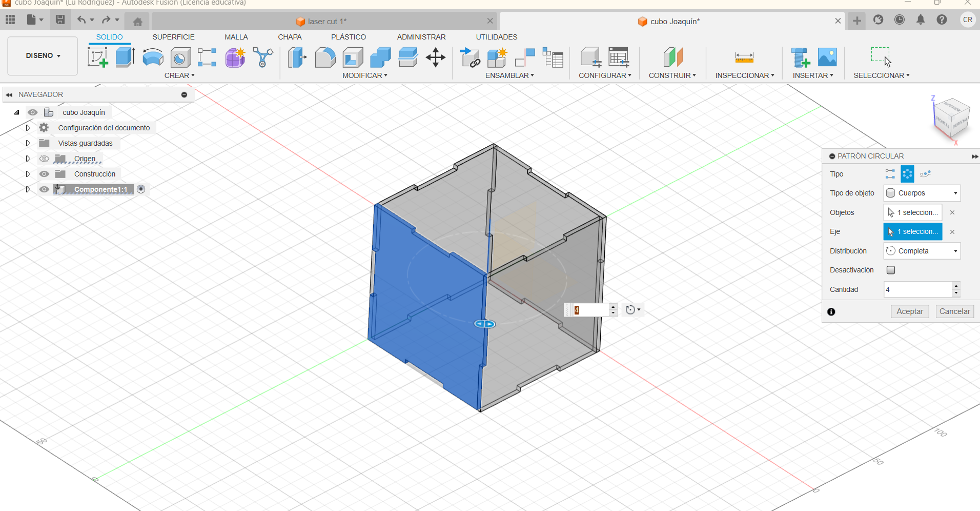Hide the Construcción folder
This screenshot has height=511, width=980.
[45, 174]
